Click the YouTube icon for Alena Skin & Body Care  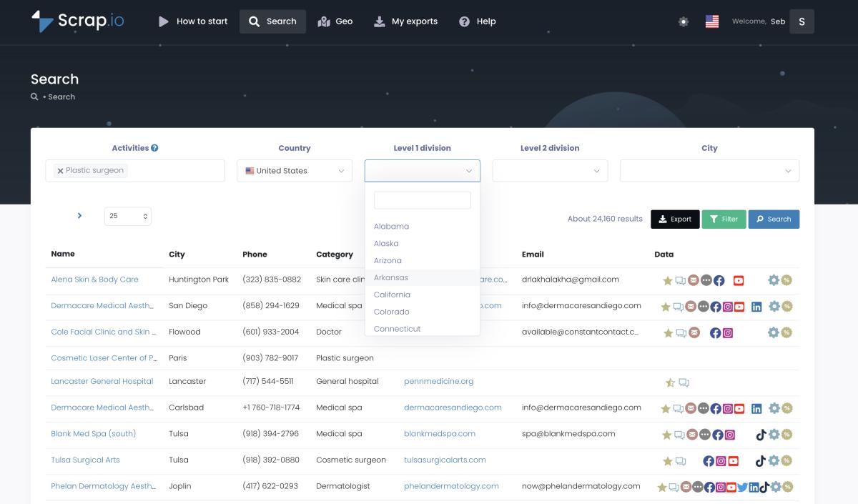(x=739, y=280)
